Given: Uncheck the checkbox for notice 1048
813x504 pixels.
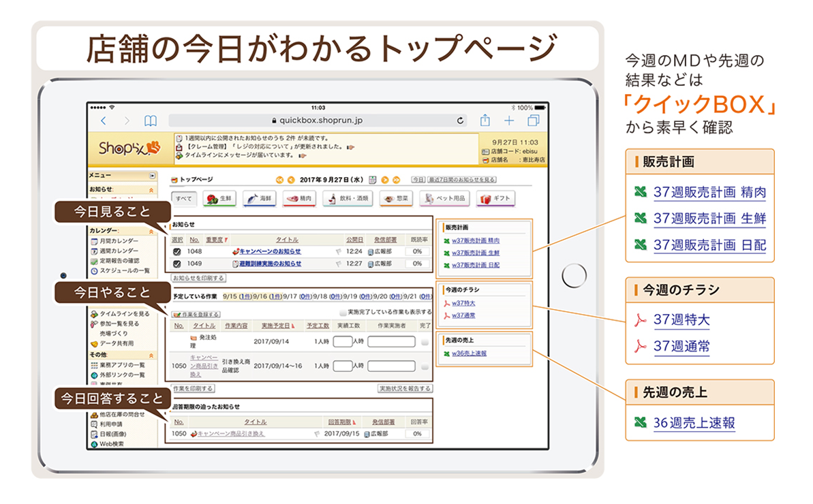Looking at the screenshot, I should 177,252.
